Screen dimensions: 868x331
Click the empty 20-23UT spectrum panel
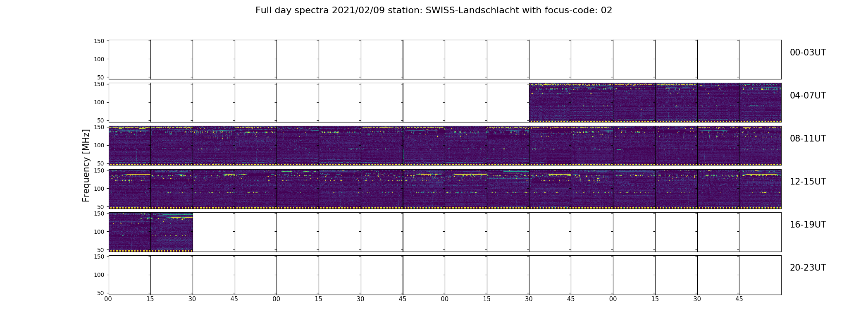(x=445, y=275)
